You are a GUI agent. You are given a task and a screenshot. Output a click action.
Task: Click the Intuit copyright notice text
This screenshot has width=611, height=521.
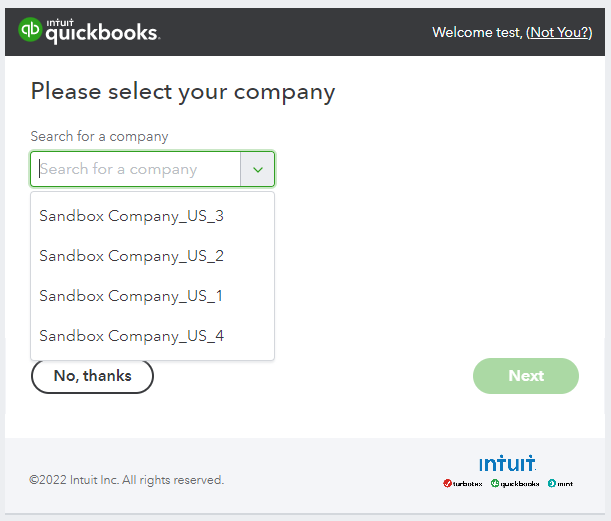[x=126, y=480]
